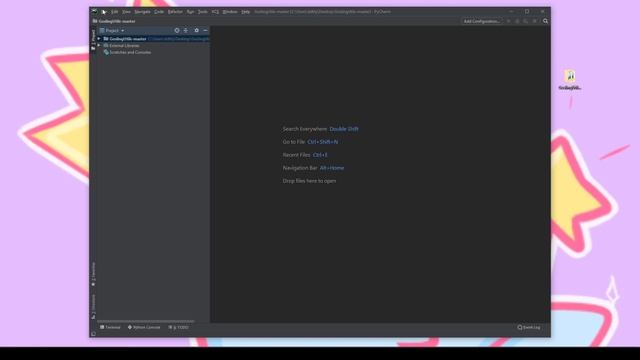Open the Help menu
Screen dimensions: 640x360
pos(245,12)
